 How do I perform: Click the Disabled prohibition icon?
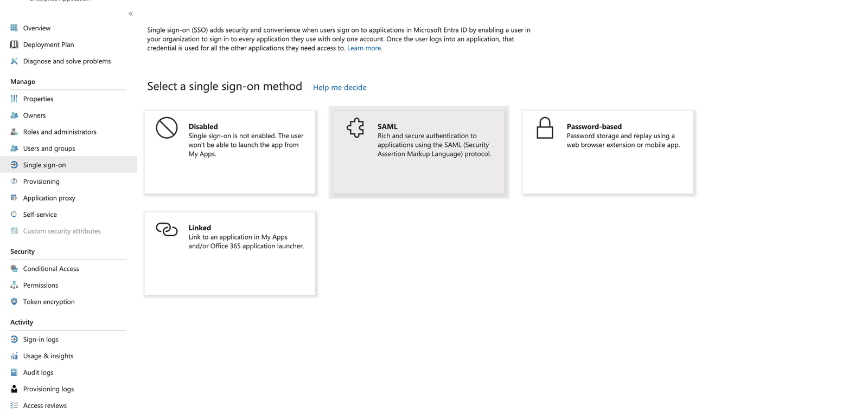167,128
